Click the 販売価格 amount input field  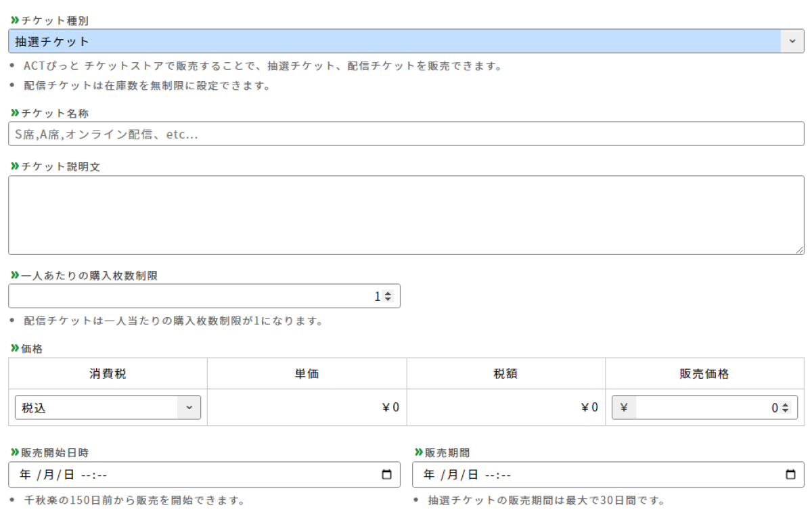(704, 408)
